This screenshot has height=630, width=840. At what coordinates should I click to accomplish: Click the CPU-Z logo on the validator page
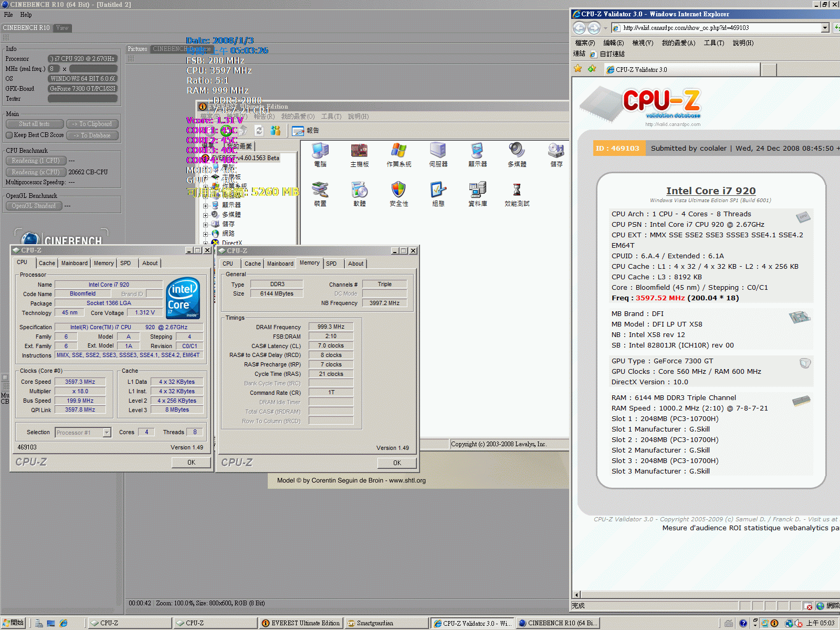(x=640, y=104)
